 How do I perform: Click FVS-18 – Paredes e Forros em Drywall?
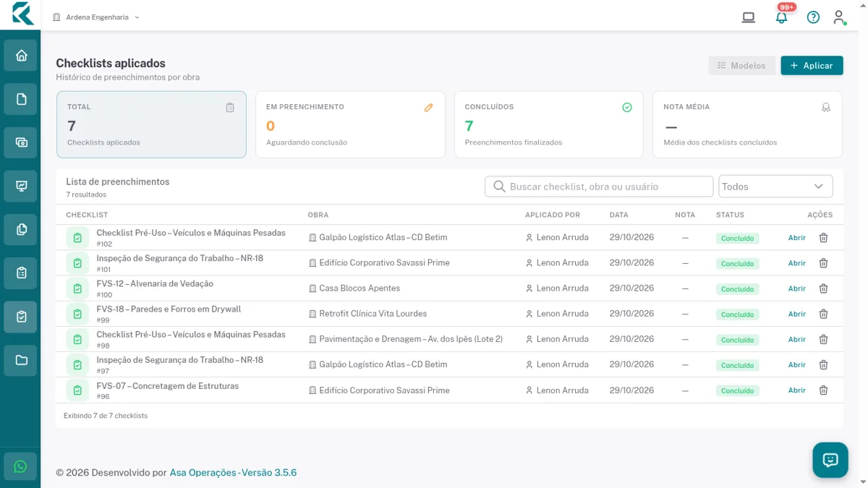click(x=169, y=309)
